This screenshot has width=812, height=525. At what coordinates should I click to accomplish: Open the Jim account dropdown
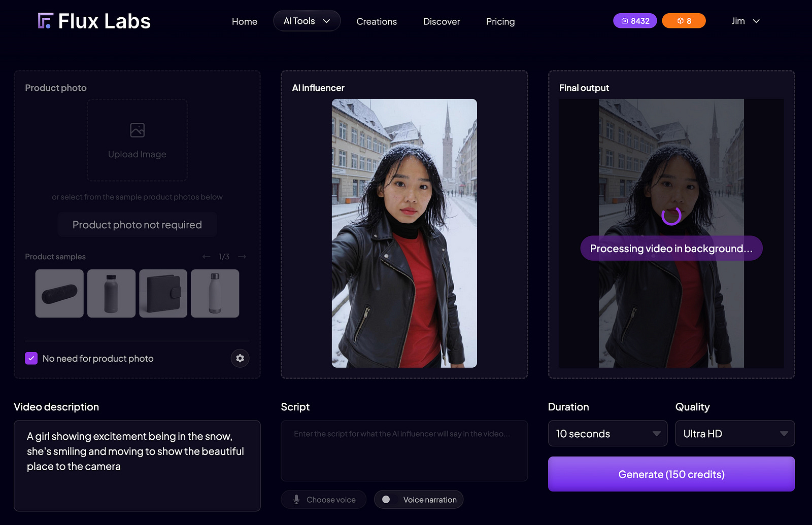click(746, 21)
